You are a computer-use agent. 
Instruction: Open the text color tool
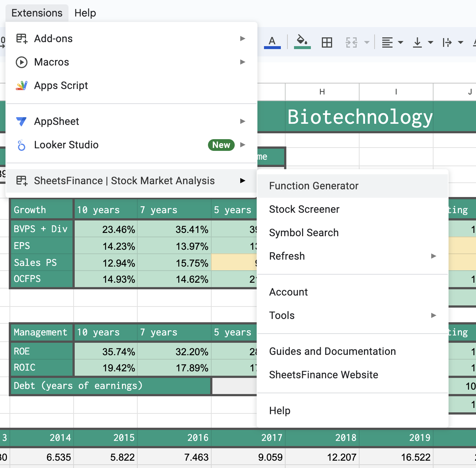pos(272,41)
